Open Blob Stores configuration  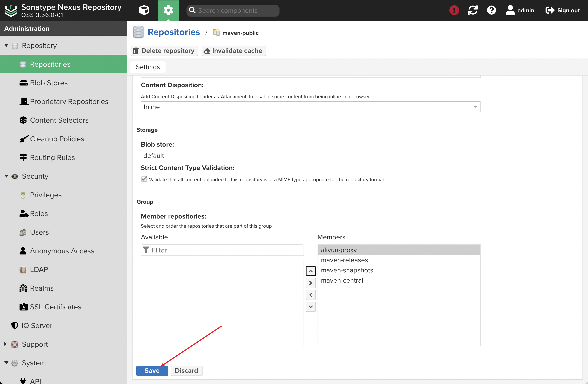48,83
